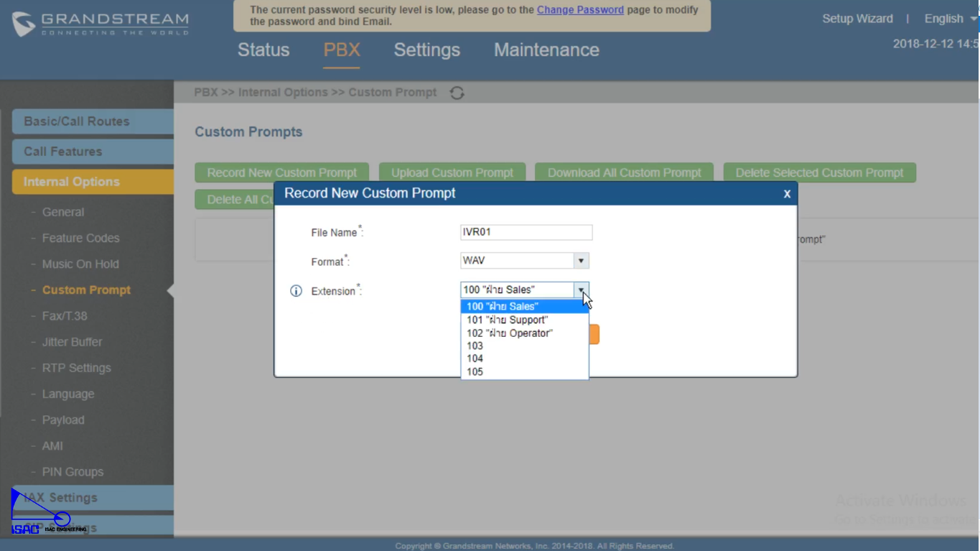Open the Format dropdown arrow
The width and height of the screenshot is (980, 551).
[581, 261]
